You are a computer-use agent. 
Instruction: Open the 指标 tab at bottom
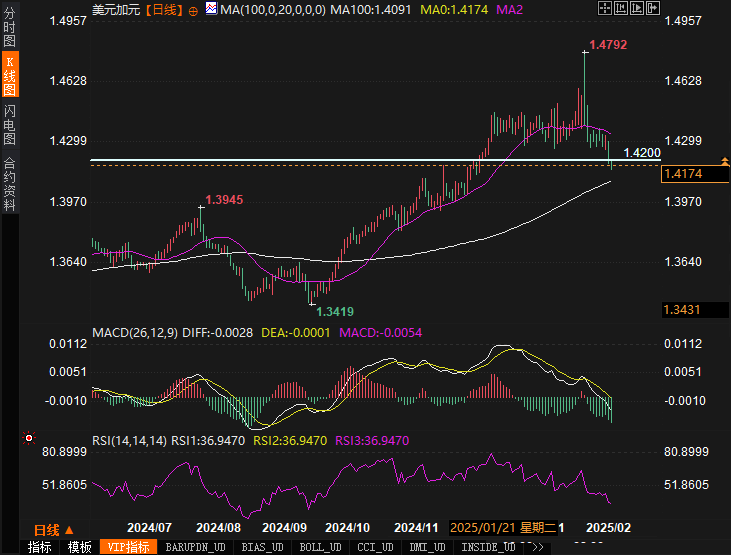[40, 547]
